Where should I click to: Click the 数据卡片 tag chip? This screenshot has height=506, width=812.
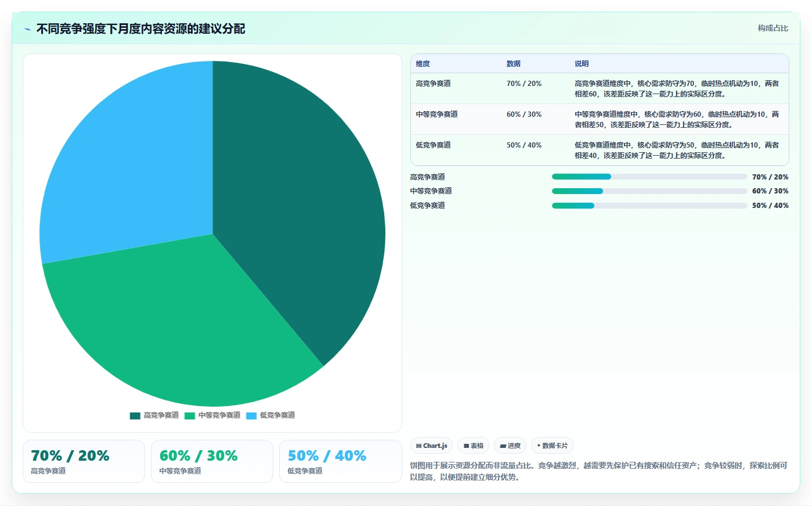tap(553, 446)
